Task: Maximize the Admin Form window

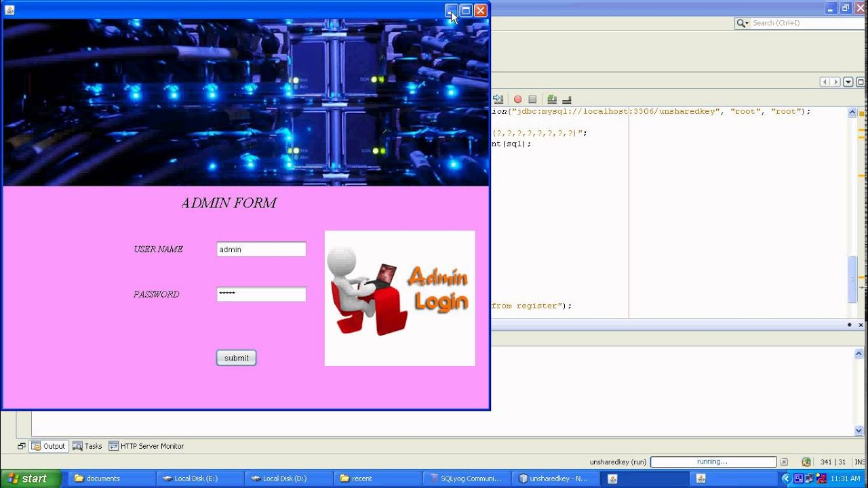Action: (466, 10)
